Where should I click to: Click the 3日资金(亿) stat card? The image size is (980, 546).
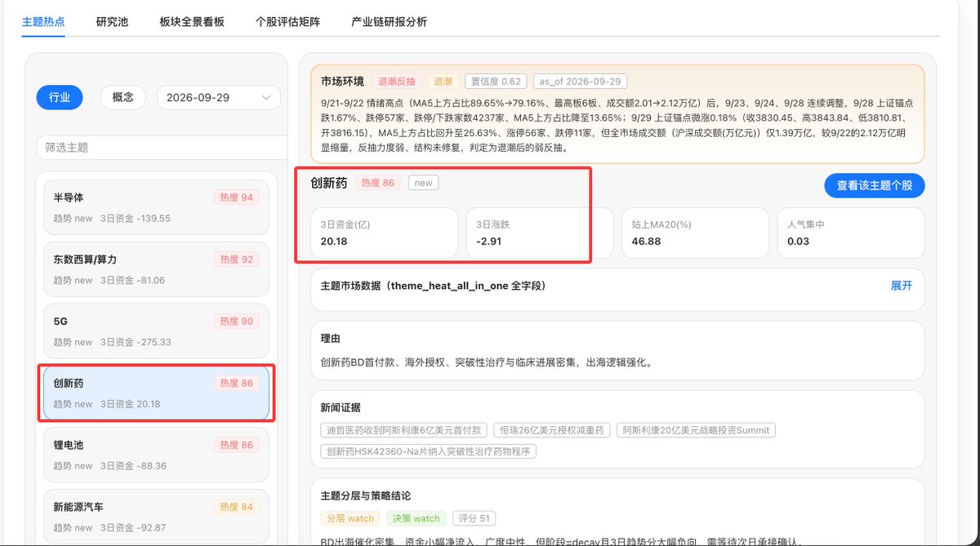385,233
